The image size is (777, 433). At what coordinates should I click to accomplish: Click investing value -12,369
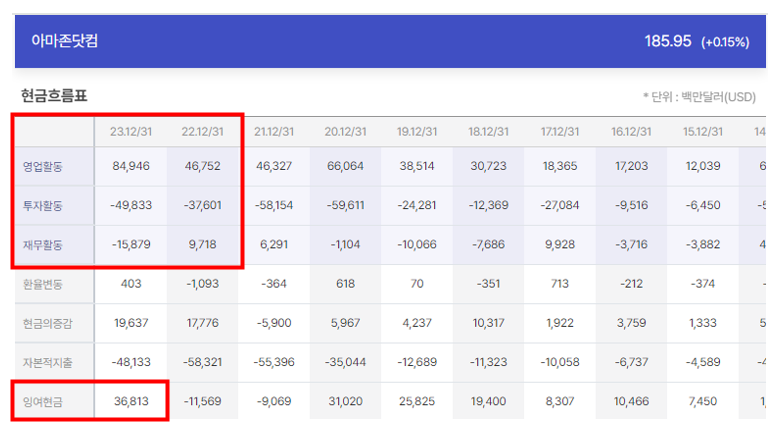(489, 205)
